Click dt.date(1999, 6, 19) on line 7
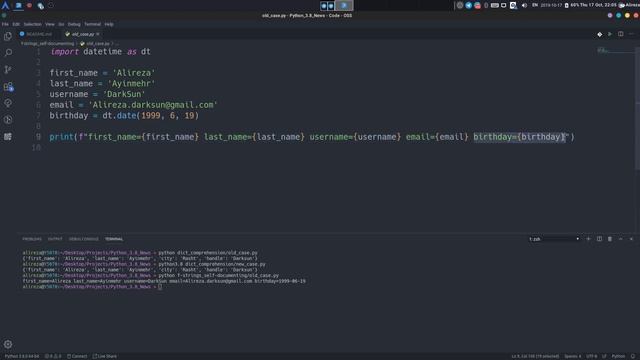This screenshot has height=360, width=640. (x=151, y=116)
